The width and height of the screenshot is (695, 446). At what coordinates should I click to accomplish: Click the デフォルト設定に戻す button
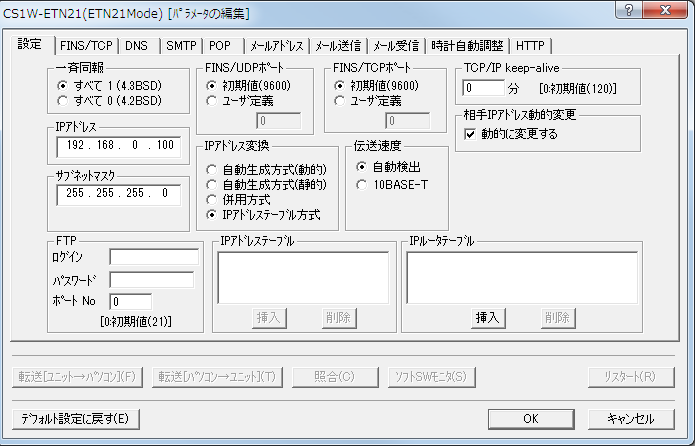(74, 418)
